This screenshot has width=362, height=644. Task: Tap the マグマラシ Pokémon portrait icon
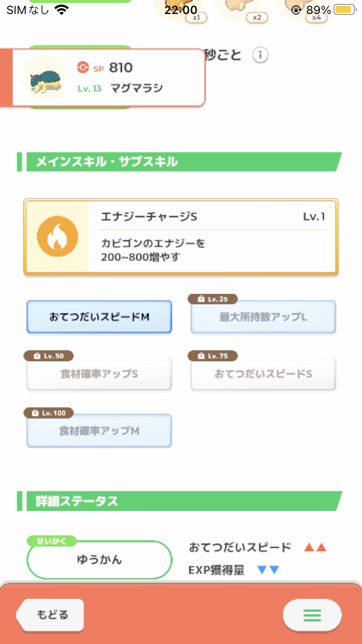[x=45, y=78]
